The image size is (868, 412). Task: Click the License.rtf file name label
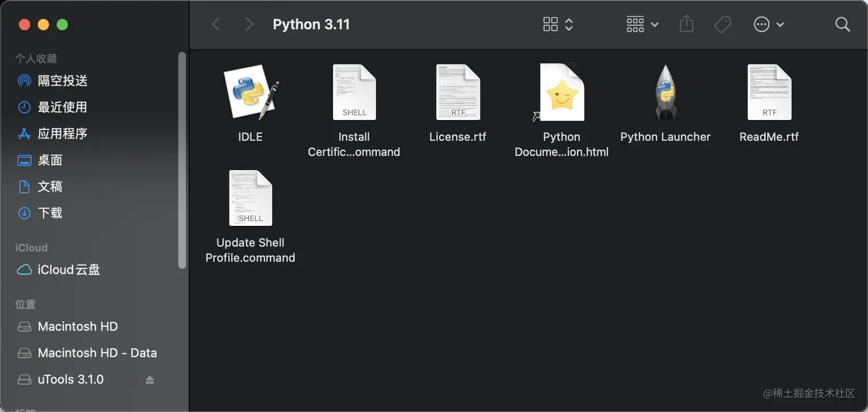pyautogui.click(x=458, y=137)
